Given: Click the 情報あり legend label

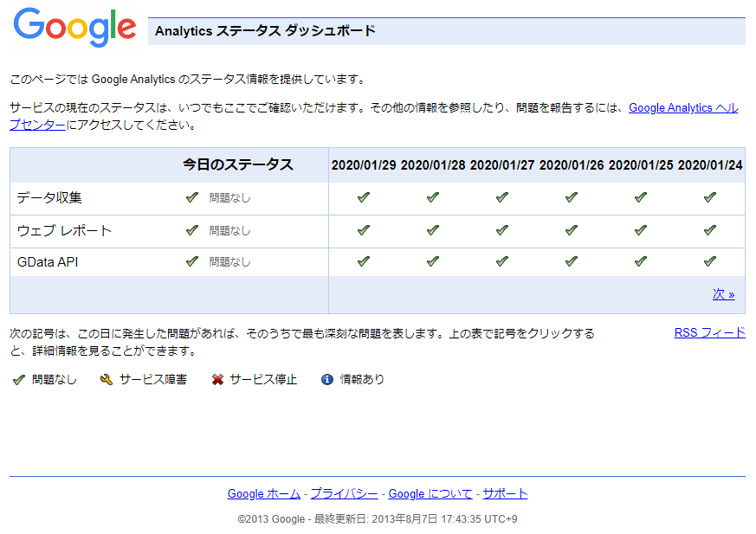Looking at the screenshot, I should [362, 380].
